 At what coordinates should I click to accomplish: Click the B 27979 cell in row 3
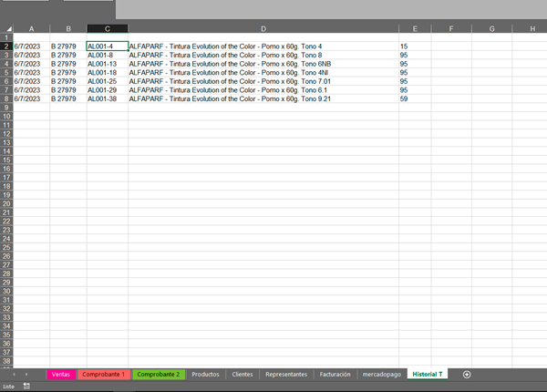pyautogui.click(x=68, y=55)
